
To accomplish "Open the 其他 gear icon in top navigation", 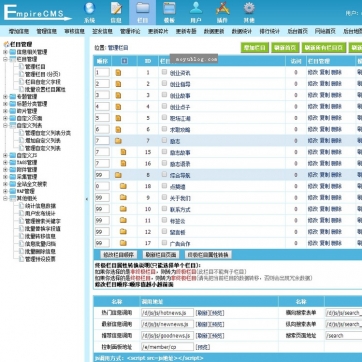I will 249,9.
